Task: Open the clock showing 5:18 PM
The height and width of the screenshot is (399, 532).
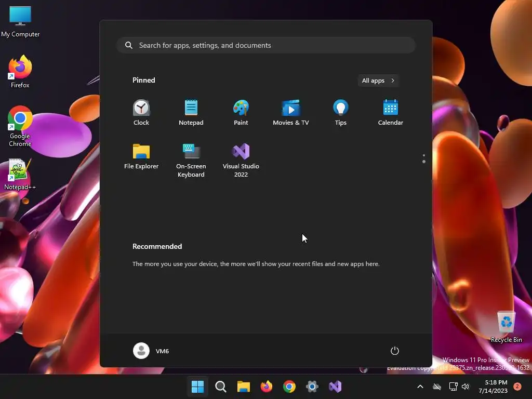Action: (493, 387)
